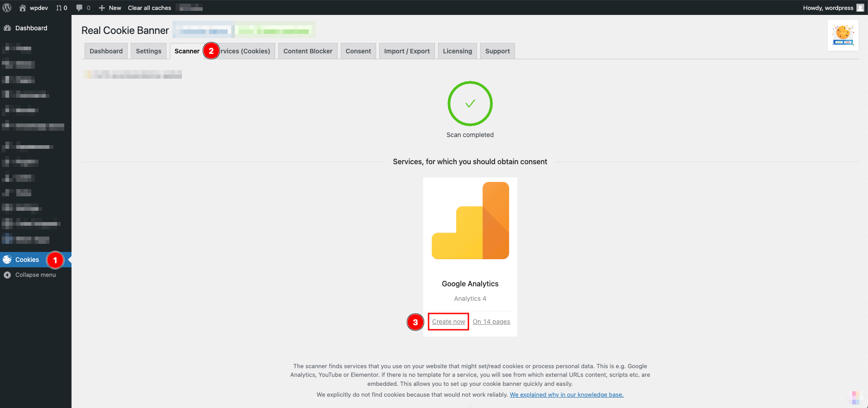The width and height of the screenshot is (868, 408).
Task: Open the Howdy, wordpress account menu
Action: coord(828,8)
